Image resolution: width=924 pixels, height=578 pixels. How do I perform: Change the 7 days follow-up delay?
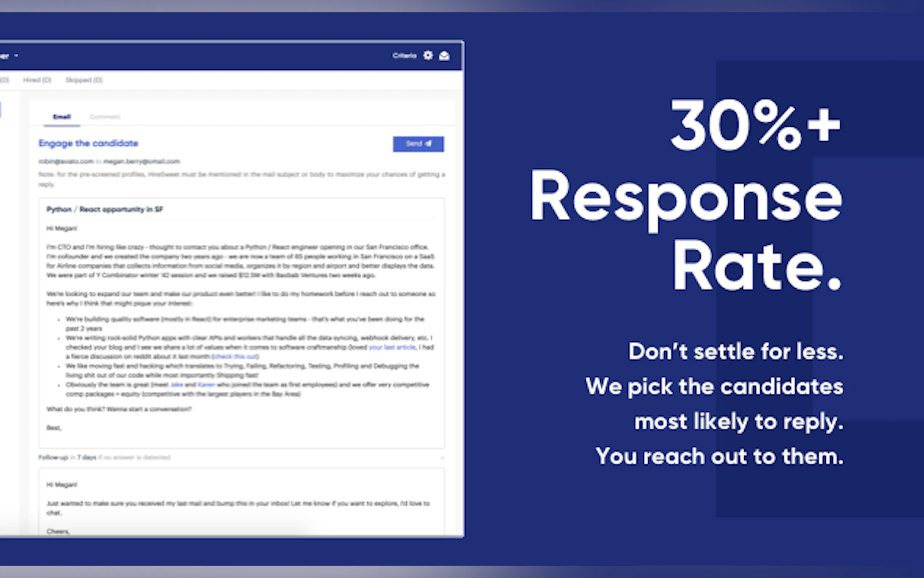87,458
